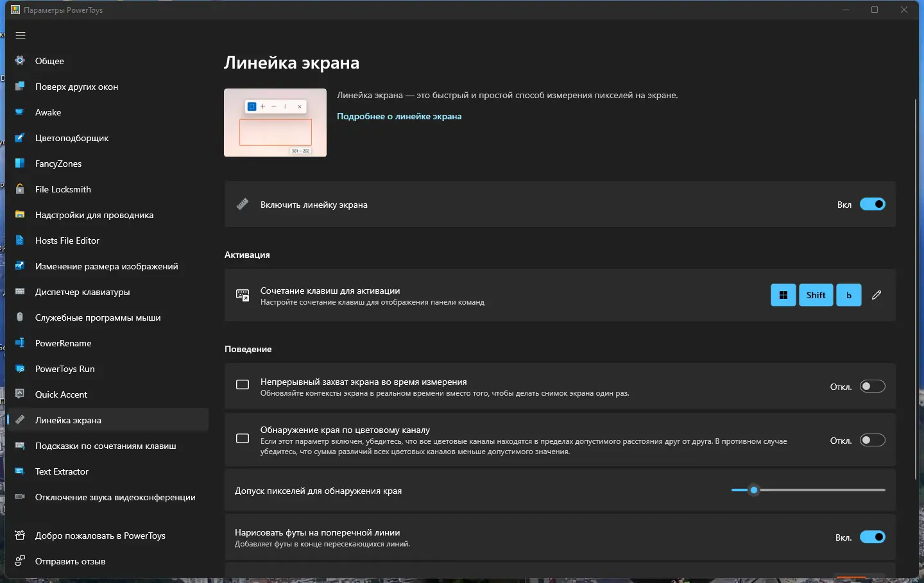Click the pencil icon to edit shortcut

pos(877,295)
